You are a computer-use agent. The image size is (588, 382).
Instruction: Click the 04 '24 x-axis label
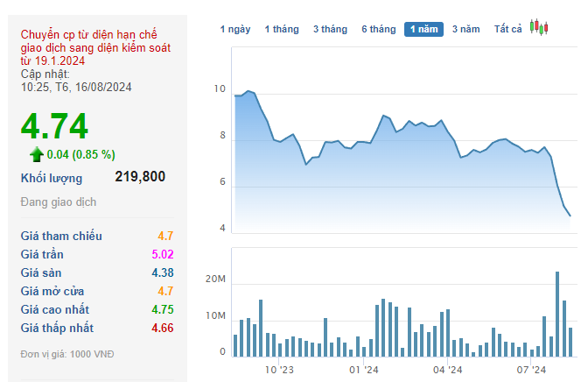(x=447, y=370)
